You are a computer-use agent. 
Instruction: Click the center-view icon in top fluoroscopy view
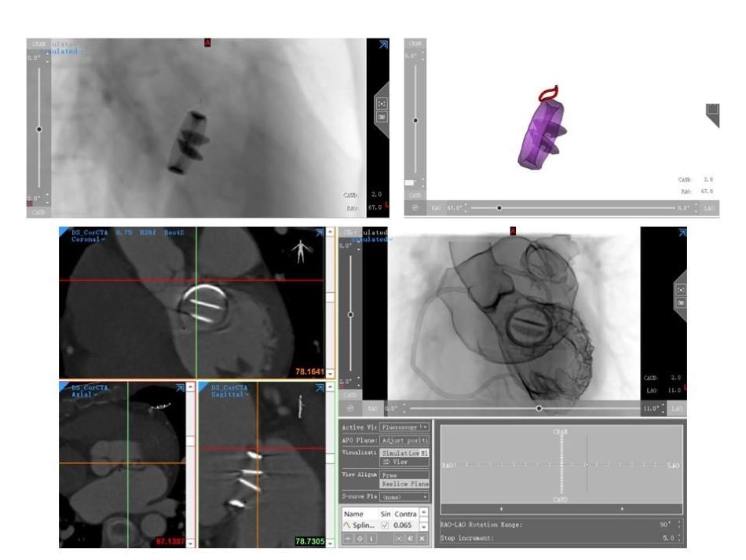pos(382,103)
